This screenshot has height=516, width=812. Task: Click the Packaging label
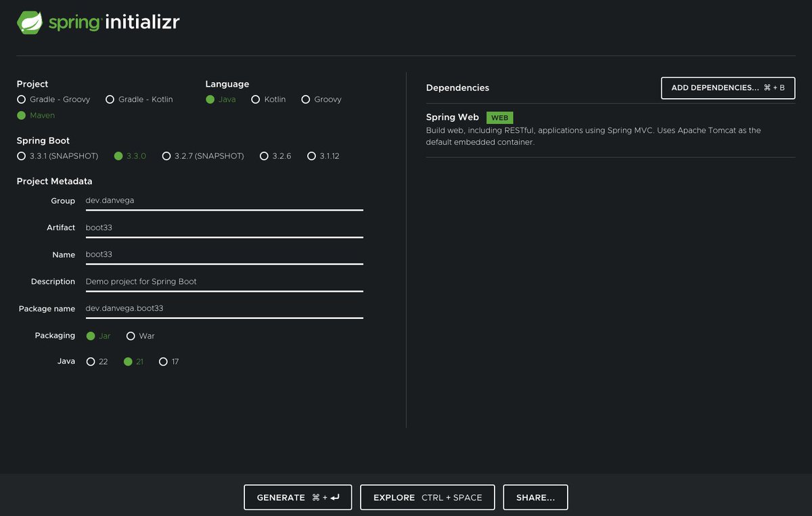point(55,336)
